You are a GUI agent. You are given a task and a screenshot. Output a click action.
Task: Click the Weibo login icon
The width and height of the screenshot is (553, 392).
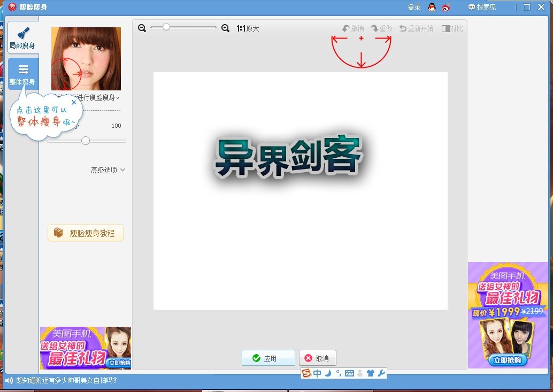pos(446,7)
